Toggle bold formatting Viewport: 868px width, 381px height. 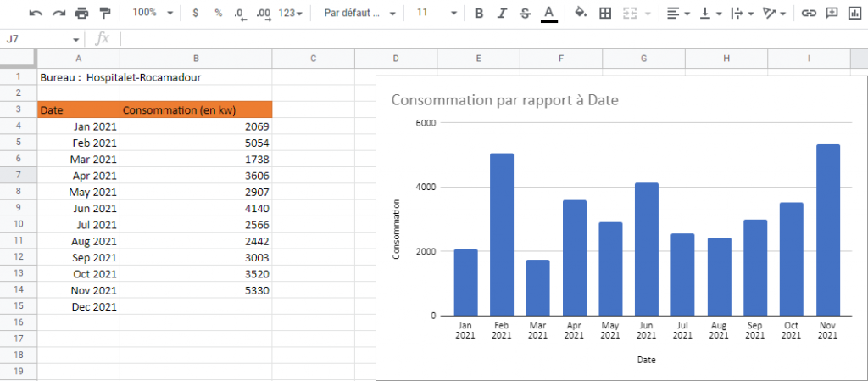[x=479, y=14]
